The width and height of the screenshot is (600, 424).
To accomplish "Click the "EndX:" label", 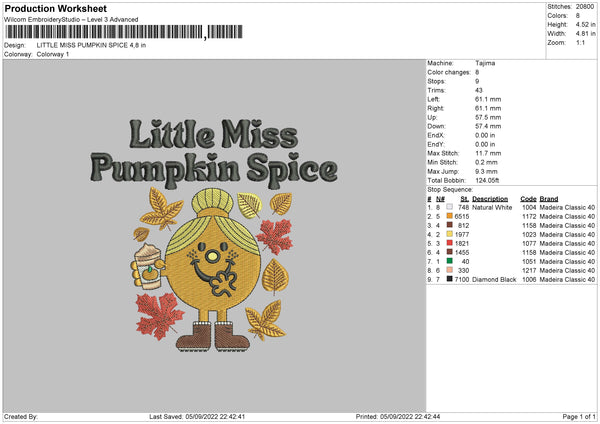I will pos(436,135).
